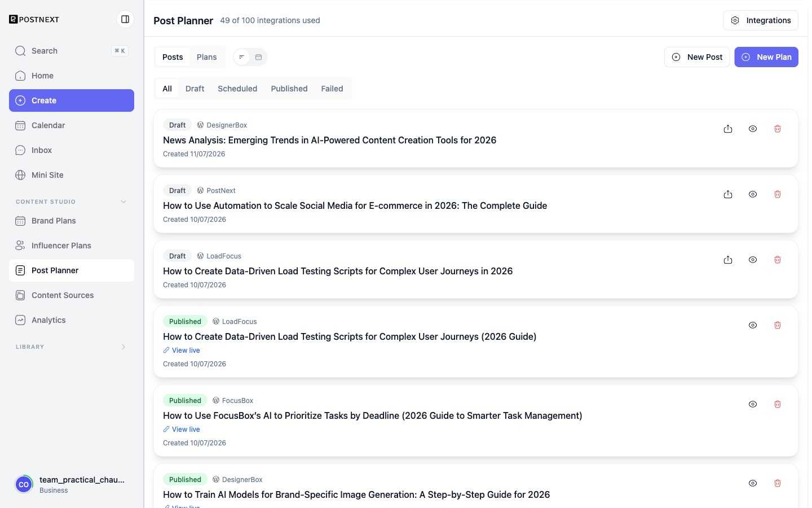This screenshot has height=508, width=812.
Task: Publish the Automation E-commerce draft post
Action: click(x=728, y=194)
